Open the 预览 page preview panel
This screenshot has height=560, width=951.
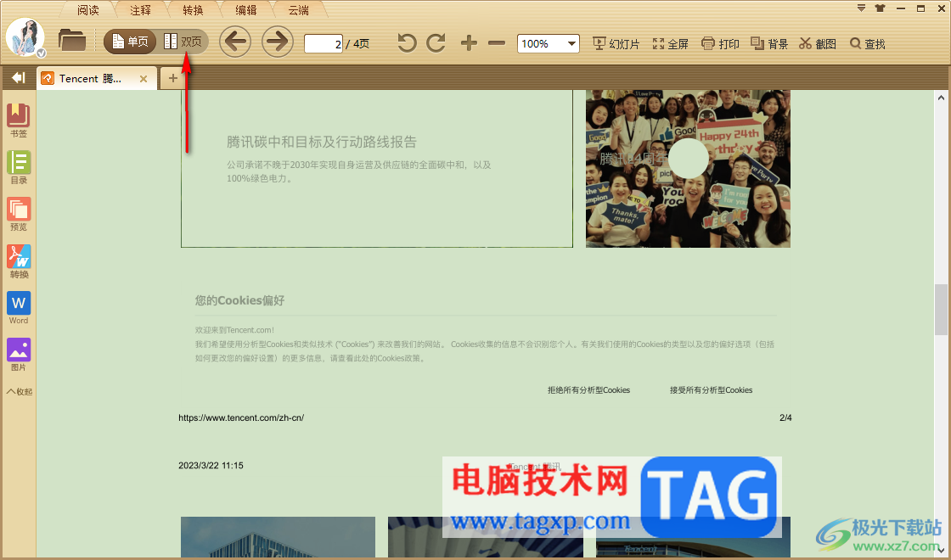(18, 214)
